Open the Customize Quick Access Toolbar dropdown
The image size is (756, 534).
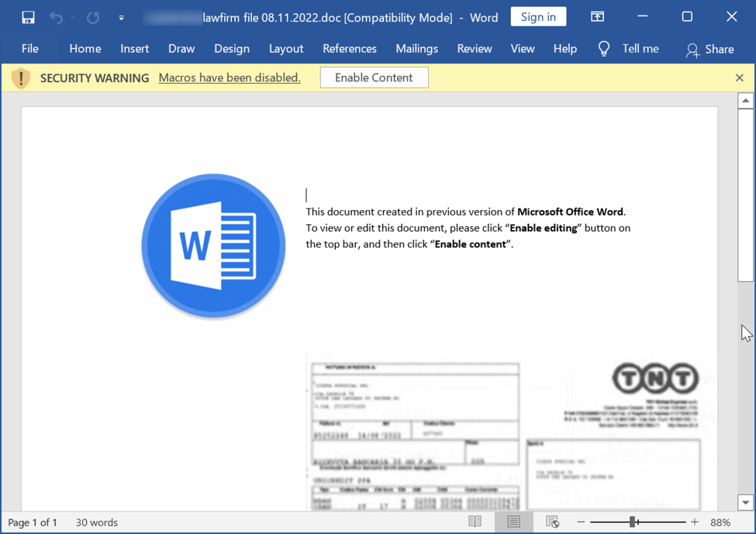pyautogui.click(x=121, y=17)
